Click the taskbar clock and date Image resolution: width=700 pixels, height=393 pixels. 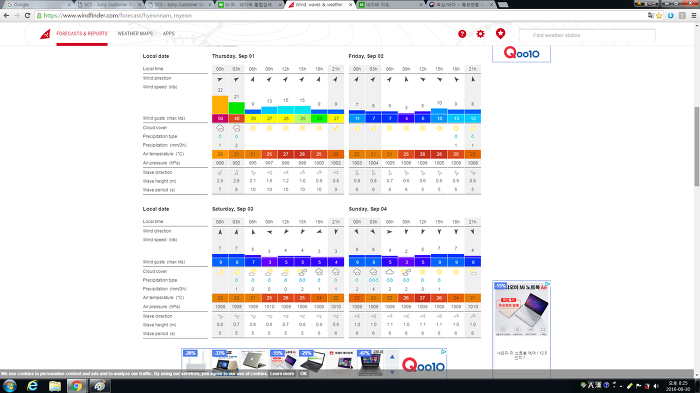pos(678,386)
